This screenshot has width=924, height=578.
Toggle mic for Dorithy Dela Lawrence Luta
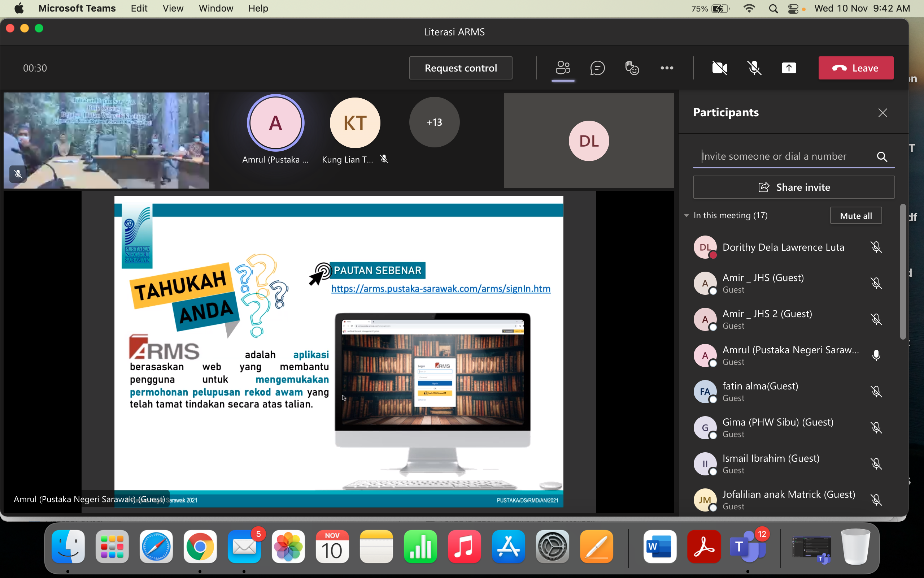[876, 247]
